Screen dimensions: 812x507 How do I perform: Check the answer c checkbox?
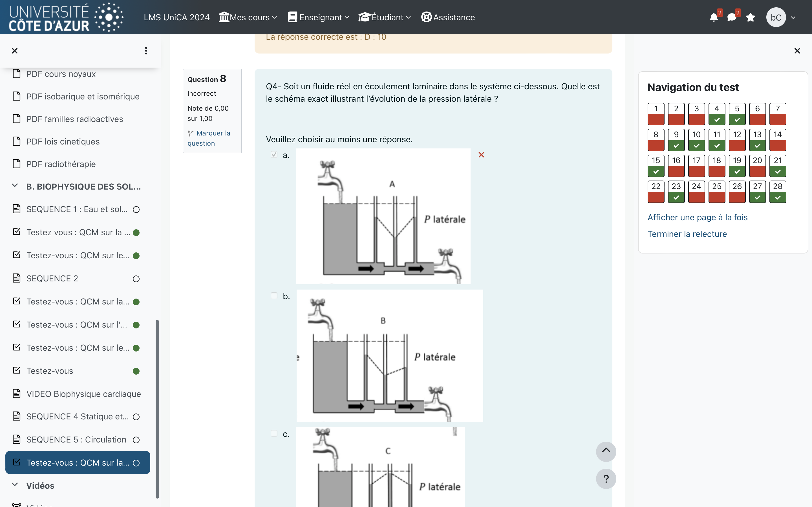click(274, 433)
